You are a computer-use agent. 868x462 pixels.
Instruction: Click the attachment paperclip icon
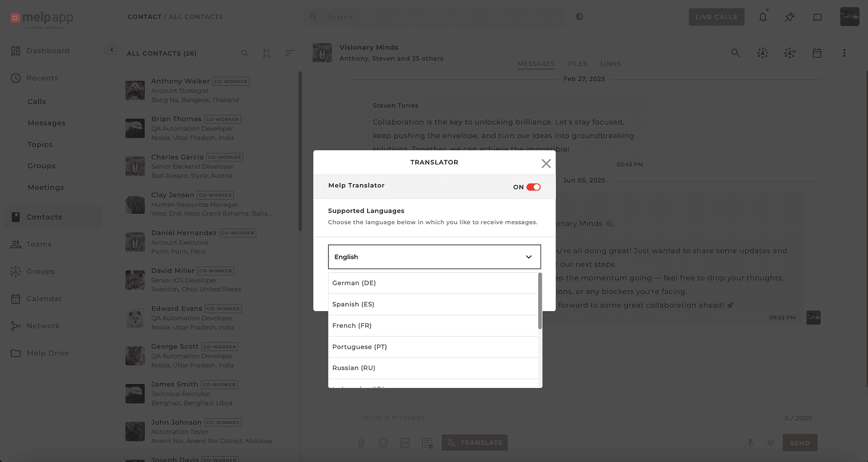(x=361, y=442)
